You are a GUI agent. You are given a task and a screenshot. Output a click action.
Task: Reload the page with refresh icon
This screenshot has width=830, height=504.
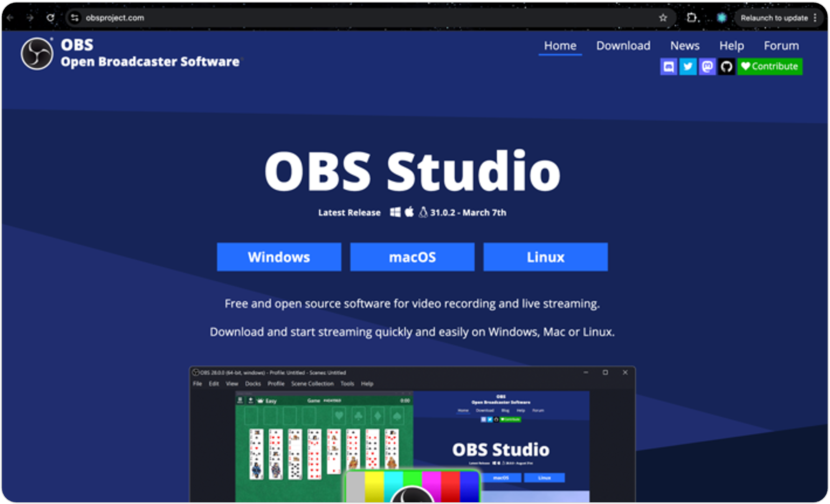[50, 18]
